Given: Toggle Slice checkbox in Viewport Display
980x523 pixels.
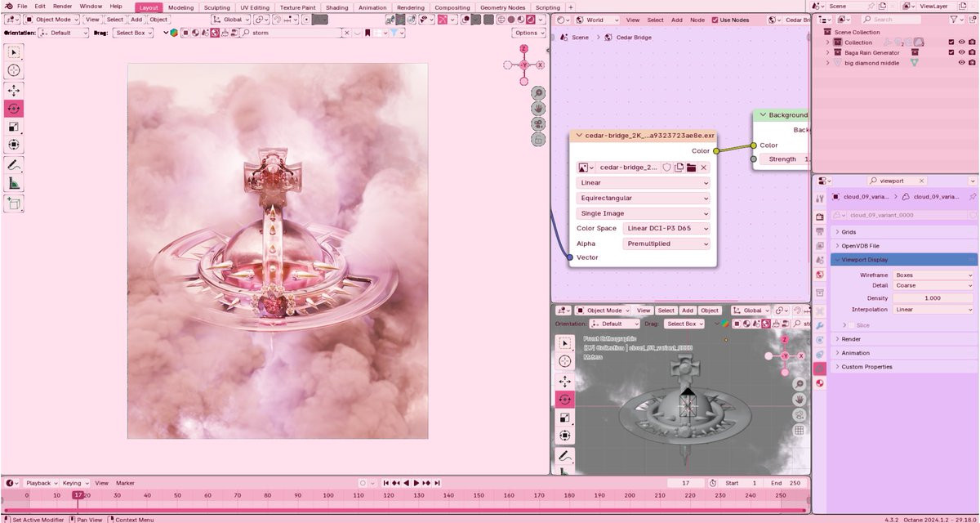Looking at the screenshot, I should pos(850,325).
